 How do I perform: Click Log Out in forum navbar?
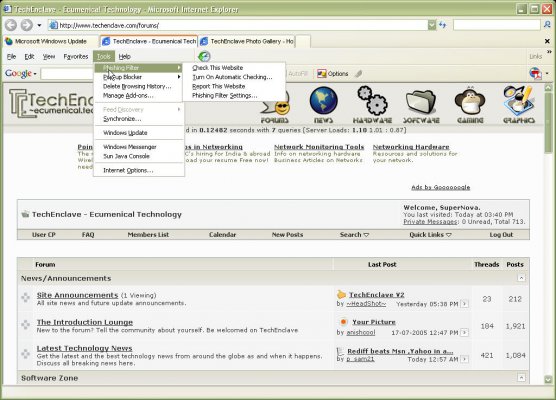(x=501, y=234)
